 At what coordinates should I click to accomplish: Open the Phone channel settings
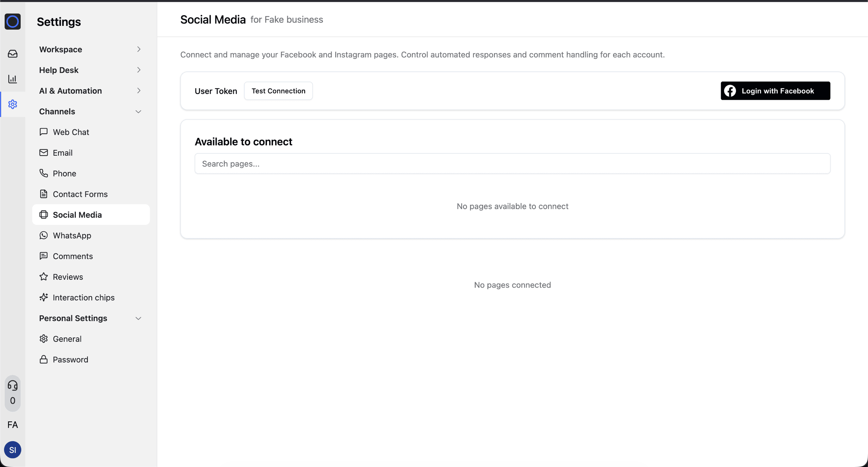(x=64, y=173)
